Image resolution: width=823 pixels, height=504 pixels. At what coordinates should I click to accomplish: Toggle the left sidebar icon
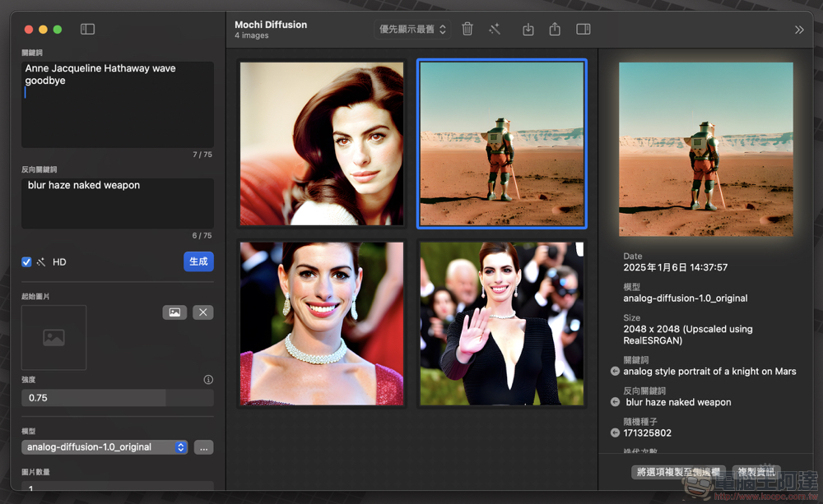[87, 30]
